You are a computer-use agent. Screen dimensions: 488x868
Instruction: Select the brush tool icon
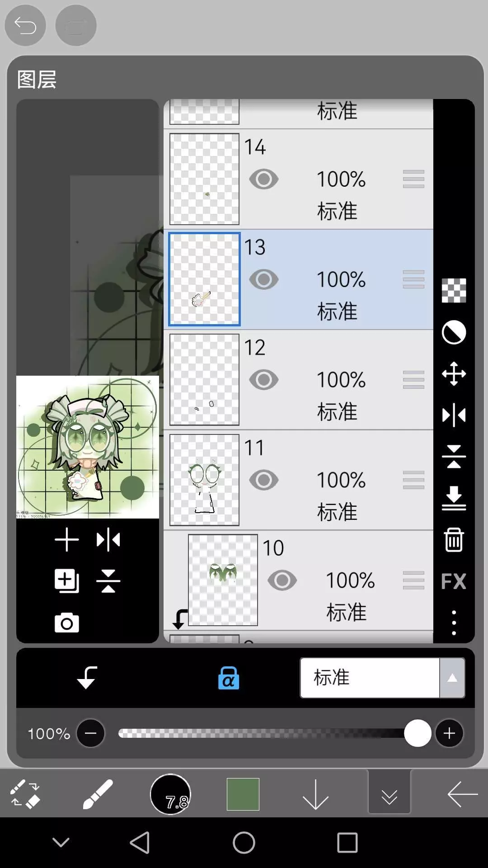click(x=98, y=794)
